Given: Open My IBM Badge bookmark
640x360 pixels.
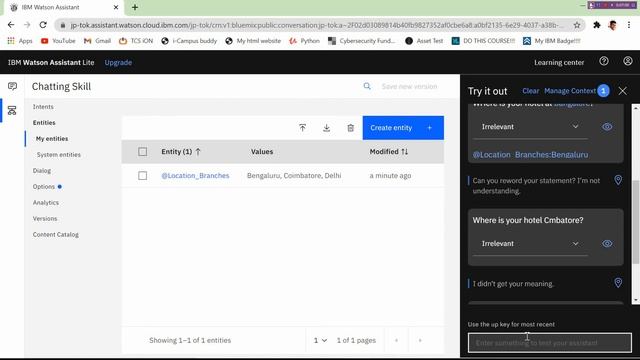Looking at the screenshot, I should pos(552,41).
